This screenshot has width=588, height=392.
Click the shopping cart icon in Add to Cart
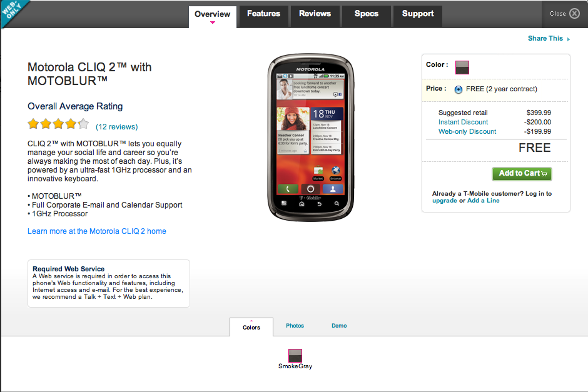coord(544,174)
